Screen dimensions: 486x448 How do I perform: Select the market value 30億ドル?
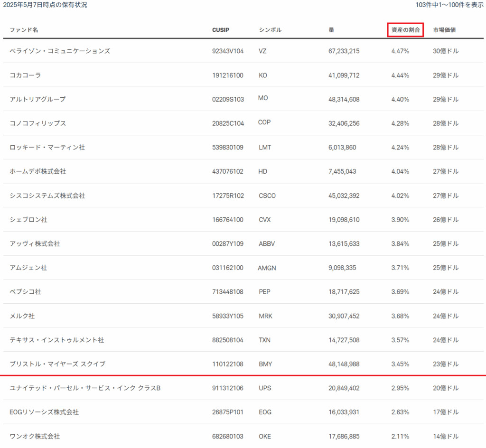446,51
